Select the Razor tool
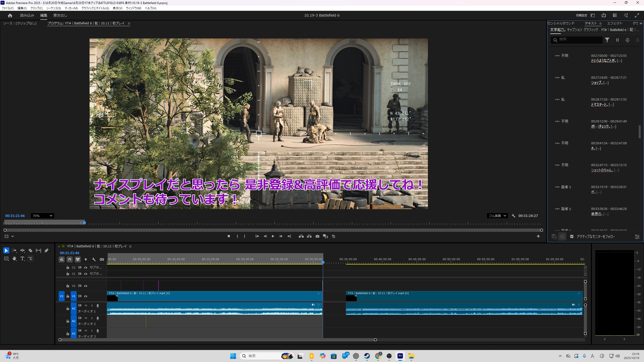 click(30, 250)
